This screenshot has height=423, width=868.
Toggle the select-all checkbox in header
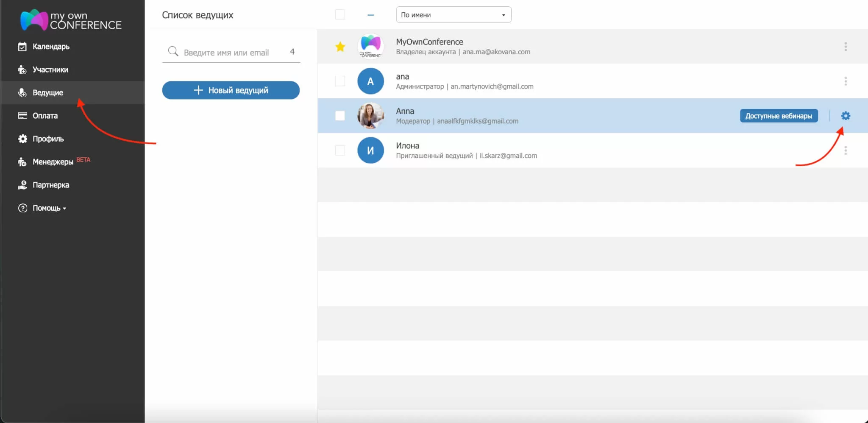340,14
